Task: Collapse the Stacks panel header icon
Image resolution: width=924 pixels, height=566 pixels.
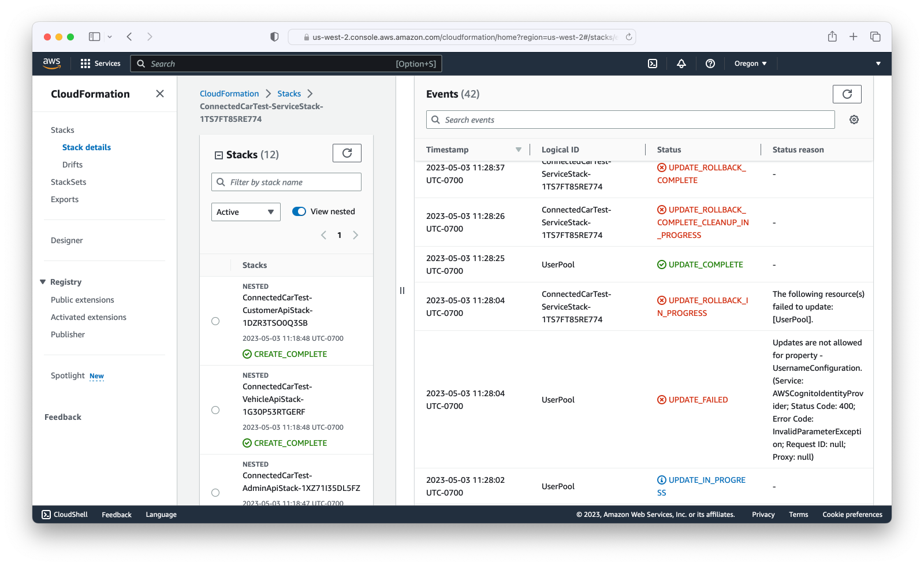Action: pos(219,155)
